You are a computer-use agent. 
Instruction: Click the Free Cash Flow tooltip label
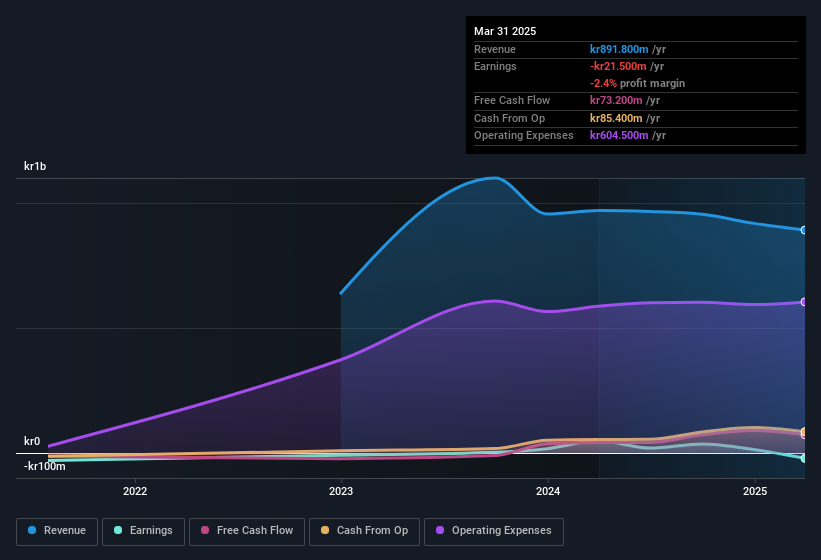pos(512,100)
